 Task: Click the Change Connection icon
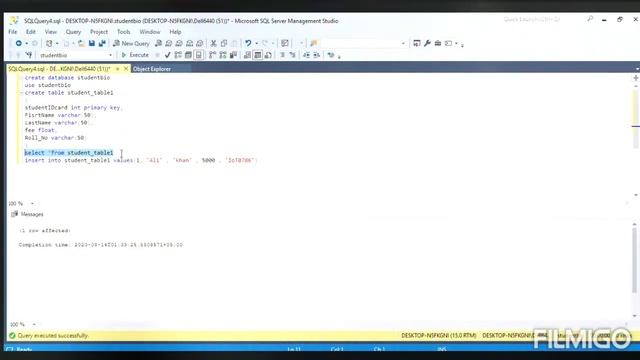point(29,55)
